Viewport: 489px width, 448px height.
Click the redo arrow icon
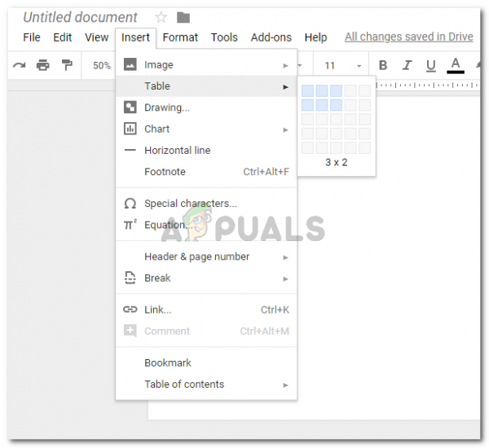click(19, 65)
